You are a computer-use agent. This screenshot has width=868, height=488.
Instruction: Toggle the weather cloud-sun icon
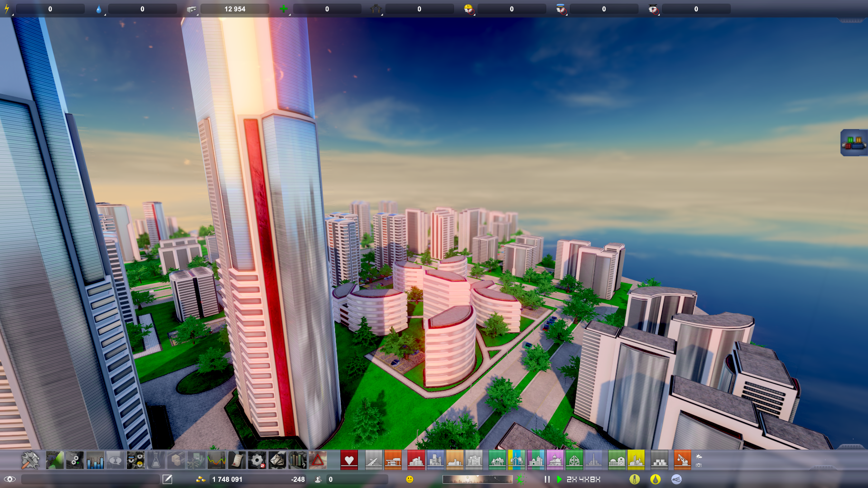pyautogui.click(x=699, y=456)
